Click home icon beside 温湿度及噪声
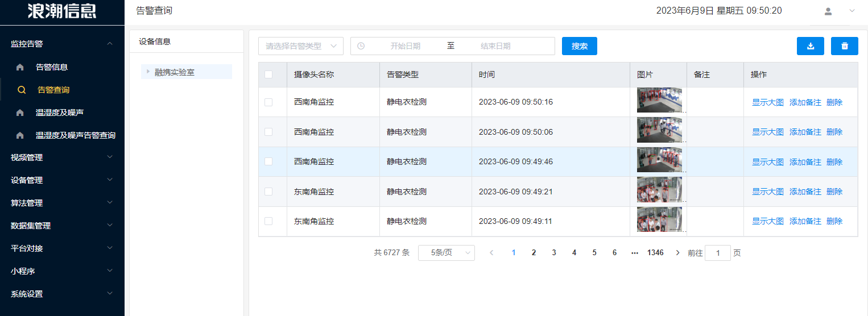 pyautogui.click(x=20, y=113)
